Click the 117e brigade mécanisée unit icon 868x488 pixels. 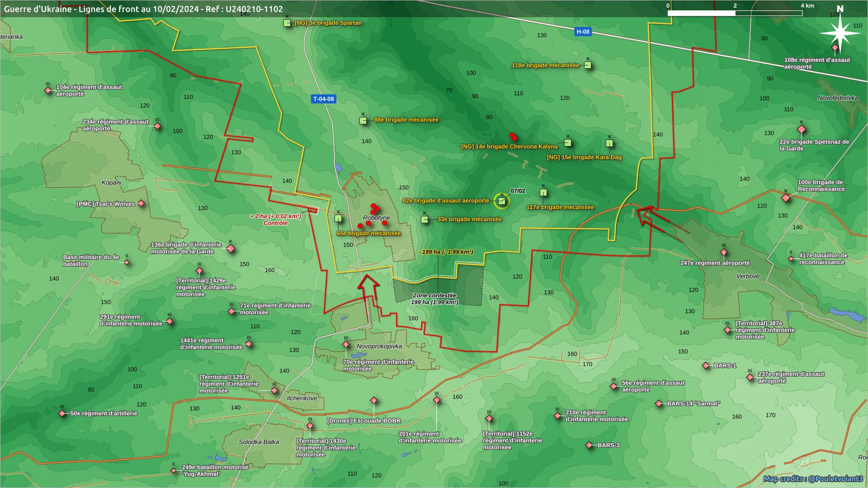click(x=543, y=192)
